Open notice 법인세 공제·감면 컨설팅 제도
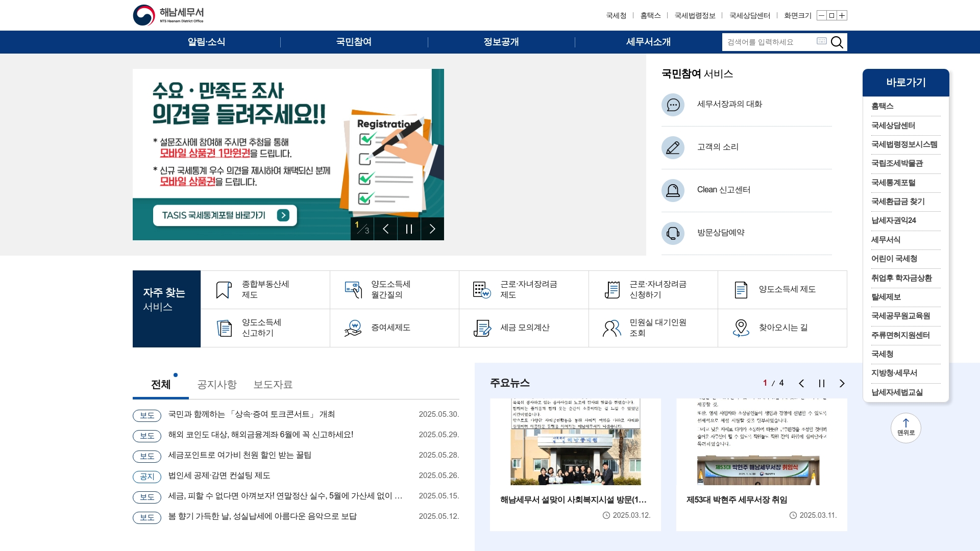Viewport: 980px width, 551px height. 219,475
